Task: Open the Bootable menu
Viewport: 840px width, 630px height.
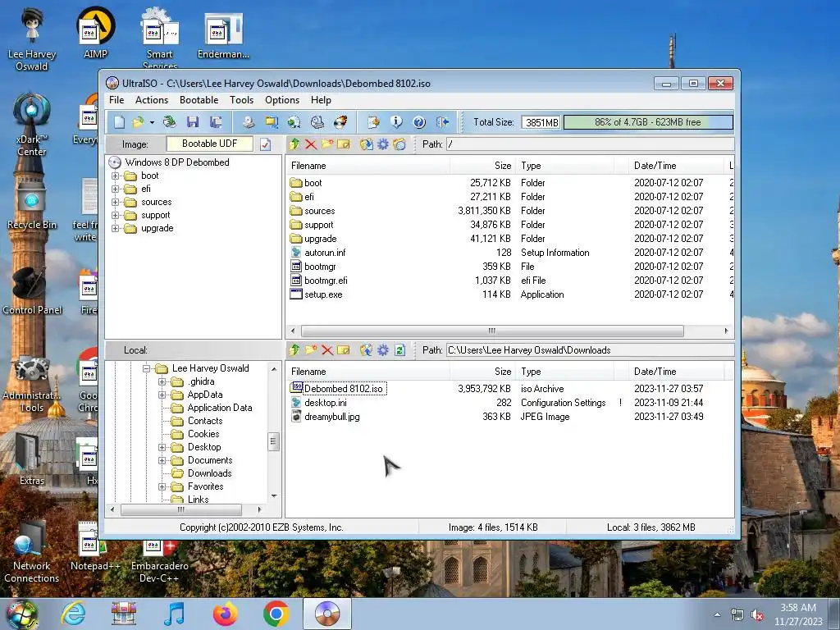Action: (x=199, y=100)
